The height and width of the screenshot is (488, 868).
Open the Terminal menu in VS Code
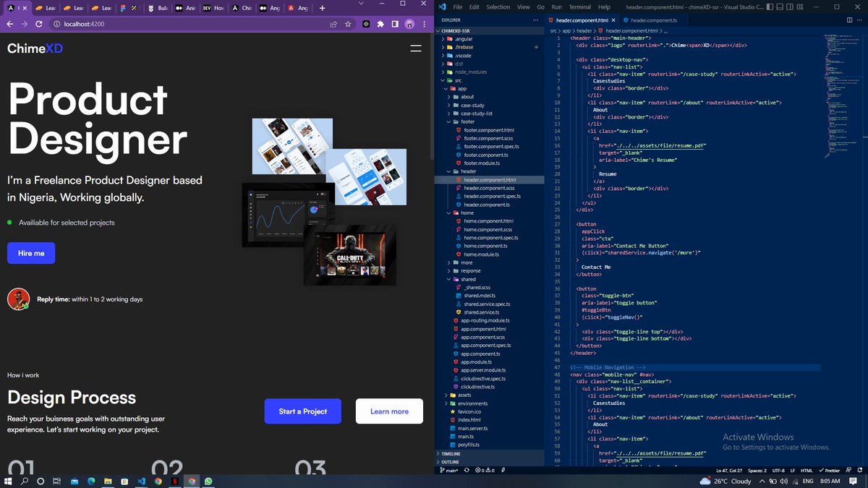pyautogui.click(x=579, y=7)
